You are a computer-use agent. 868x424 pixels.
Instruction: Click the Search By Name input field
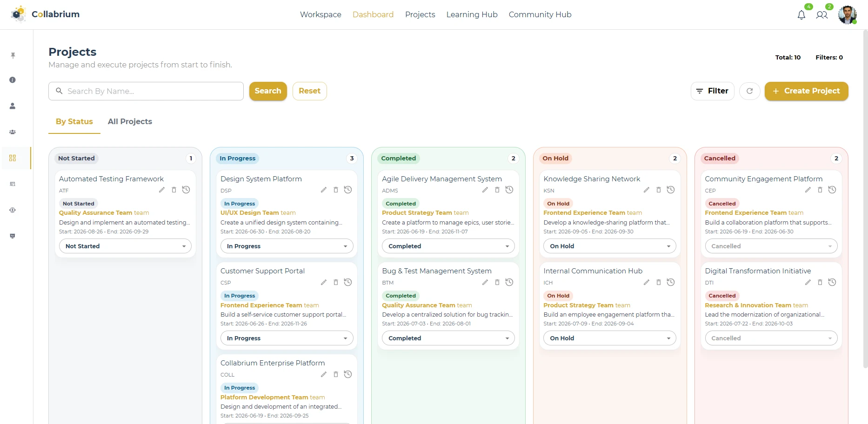(146, 91)
